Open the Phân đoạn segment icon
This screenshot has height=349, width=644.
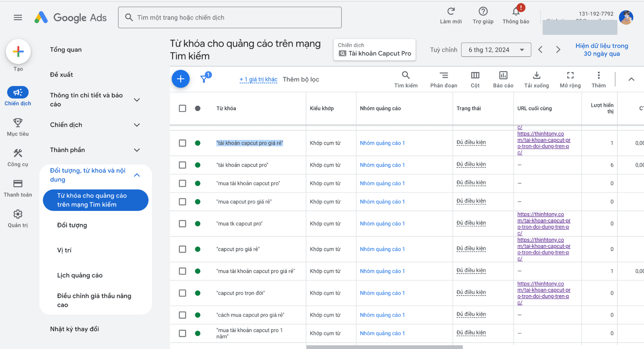(444, 75)
